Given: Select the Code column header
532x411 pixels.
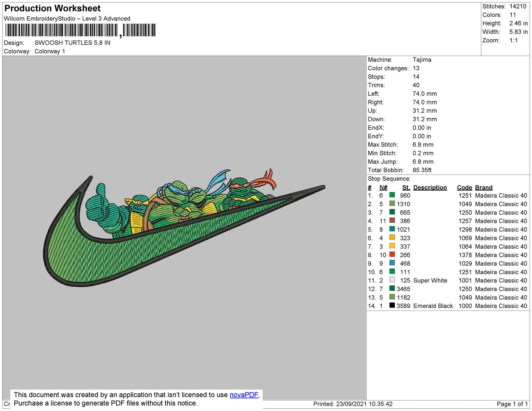Looking at the screenshot, I should (x=464, y=188).
